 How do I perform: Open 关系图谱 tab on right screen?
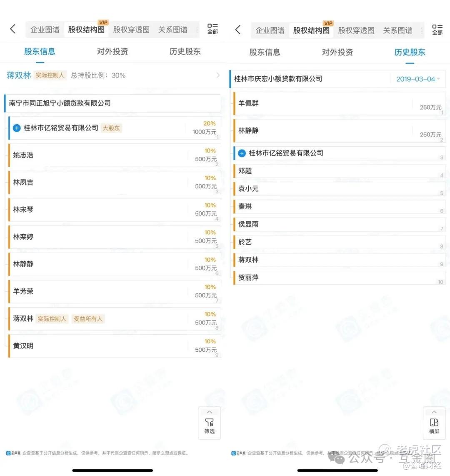(x=397, y=30)
